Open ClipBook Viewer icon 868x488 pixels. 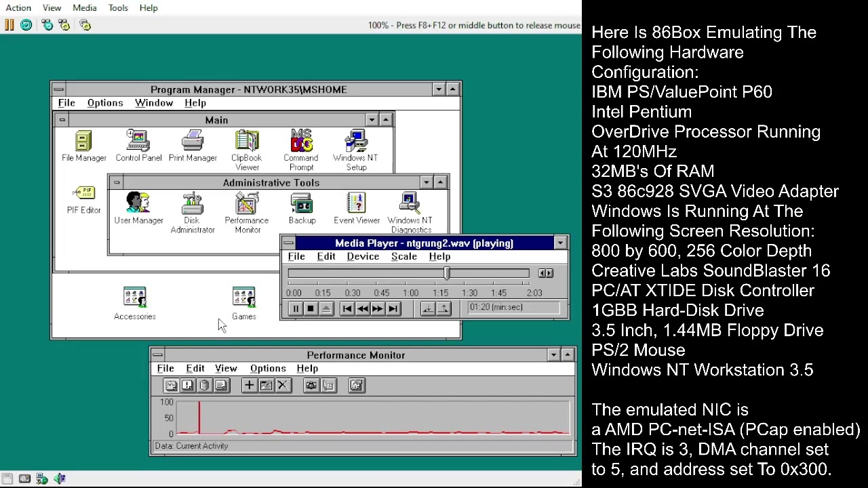click(247, 150)
